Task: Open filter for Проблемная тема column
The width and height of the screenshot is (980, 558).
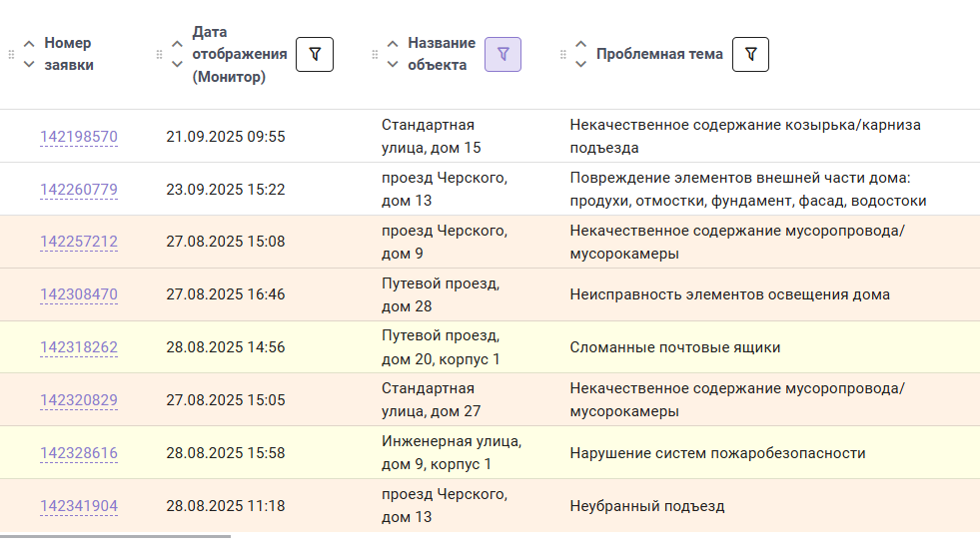Action: (x=750, y=54)
